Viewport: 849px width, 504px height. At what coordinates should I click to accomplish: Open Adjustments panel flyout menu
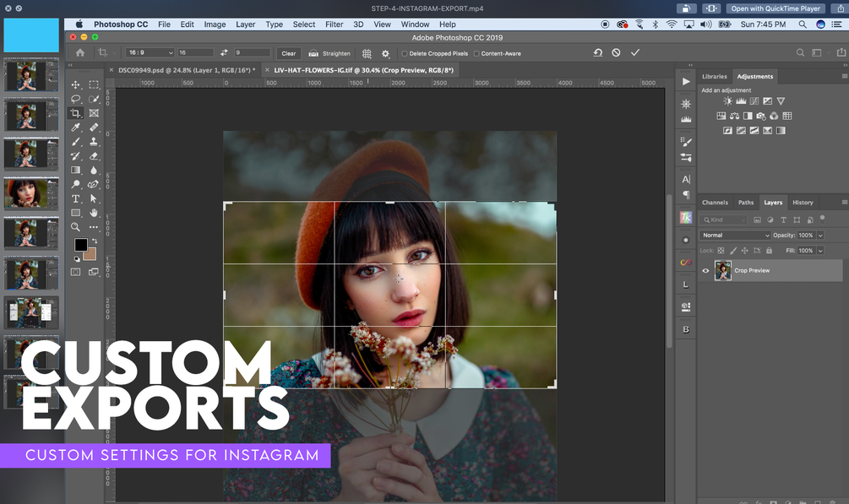coord(844,76)
